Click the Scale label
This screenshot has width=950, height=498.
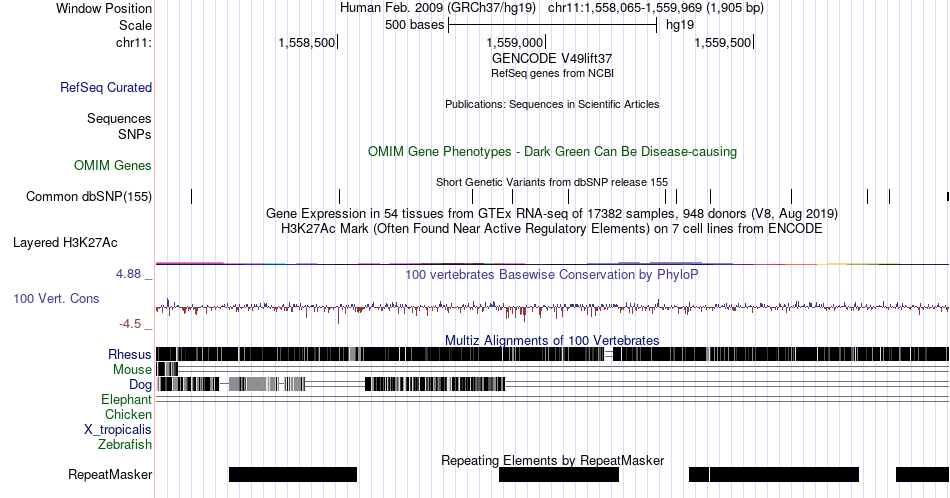(x=136, y=25)
